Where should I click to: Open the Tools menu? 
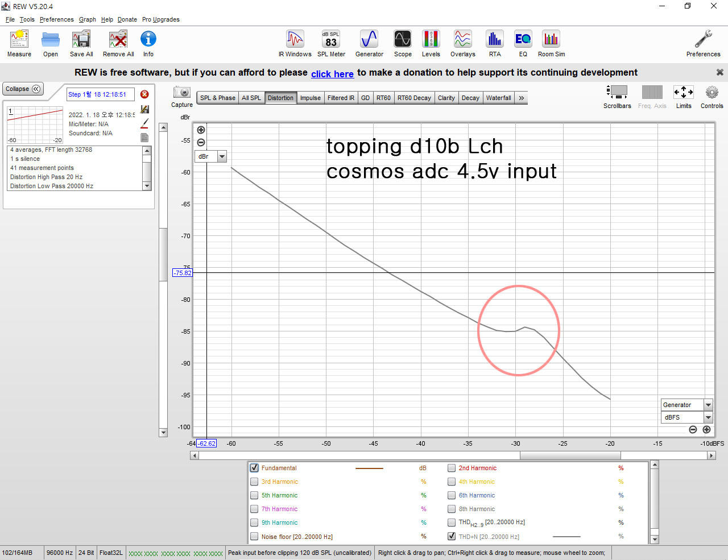(x=27, y=19)
